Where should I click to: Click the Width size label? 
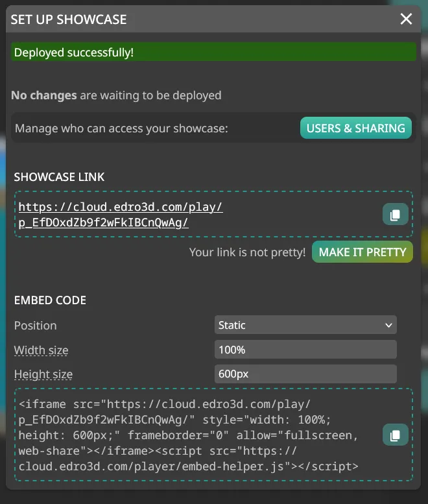41,350
